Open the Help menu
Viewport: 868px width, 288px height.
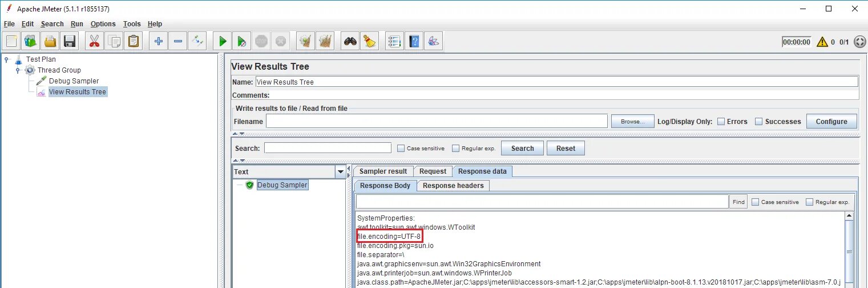(x=155, y=24)
